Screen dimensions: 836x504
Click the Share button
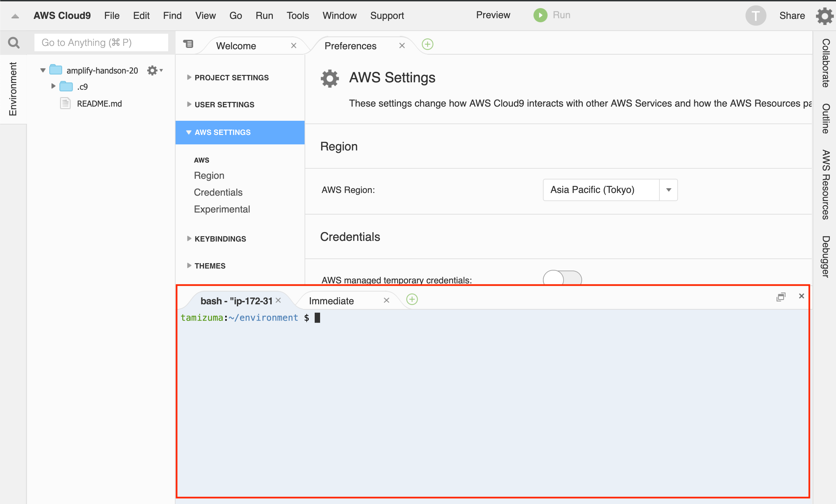pos(792,16)
